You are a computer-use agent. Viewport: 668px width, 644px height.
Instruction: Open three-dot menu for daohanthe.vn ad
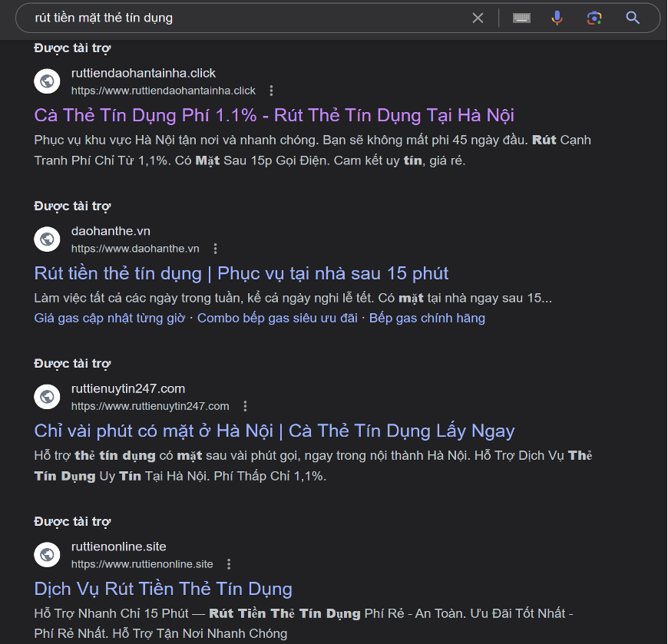point(215,249)
